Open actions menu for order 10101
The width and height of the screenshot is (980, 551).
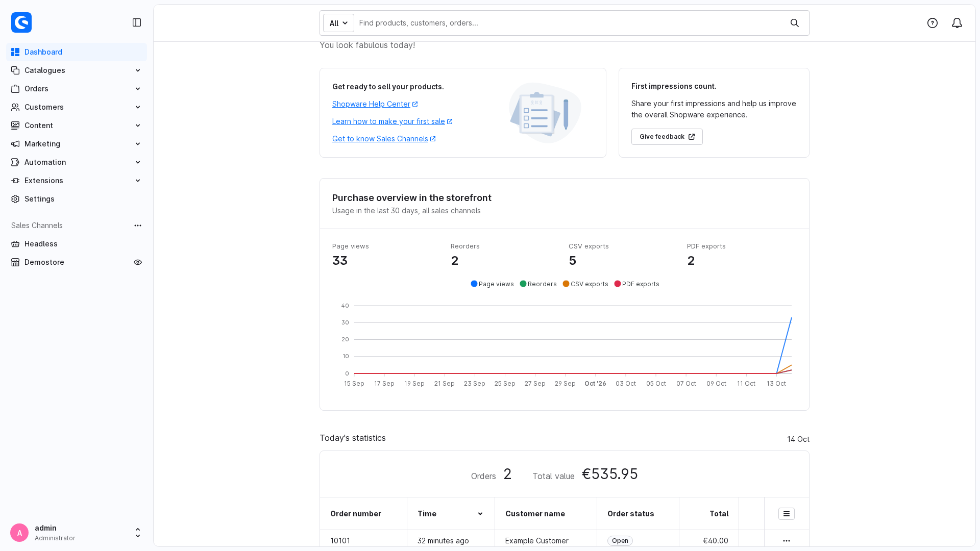pyautogui.click(x=787, y=541)
